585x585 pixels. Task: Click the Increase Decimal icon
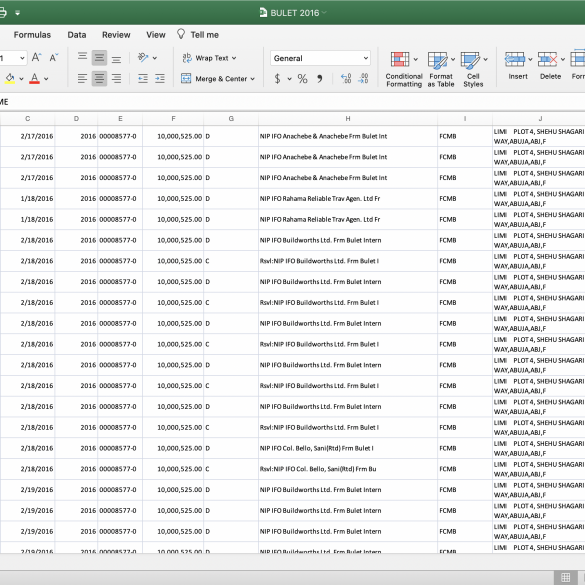pyautogui.click(x=346, y=78)
